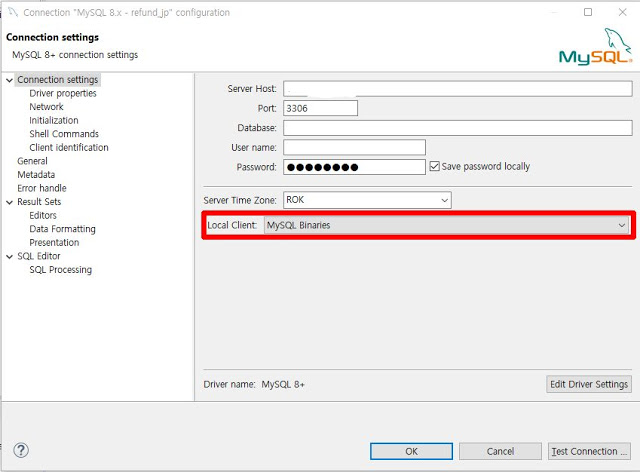Viewport: 640px width, 472px height.
Task: Open Driver properties page
Action: [x=63, y=93]
